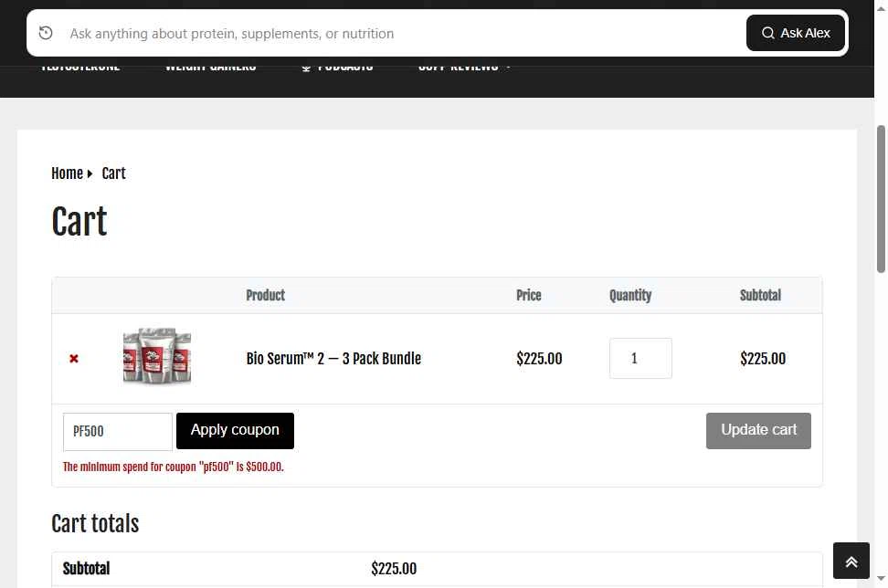Click the scrollbar down arrow
The height and width of the screenshot is (588, 888).
tap(881, 578)
